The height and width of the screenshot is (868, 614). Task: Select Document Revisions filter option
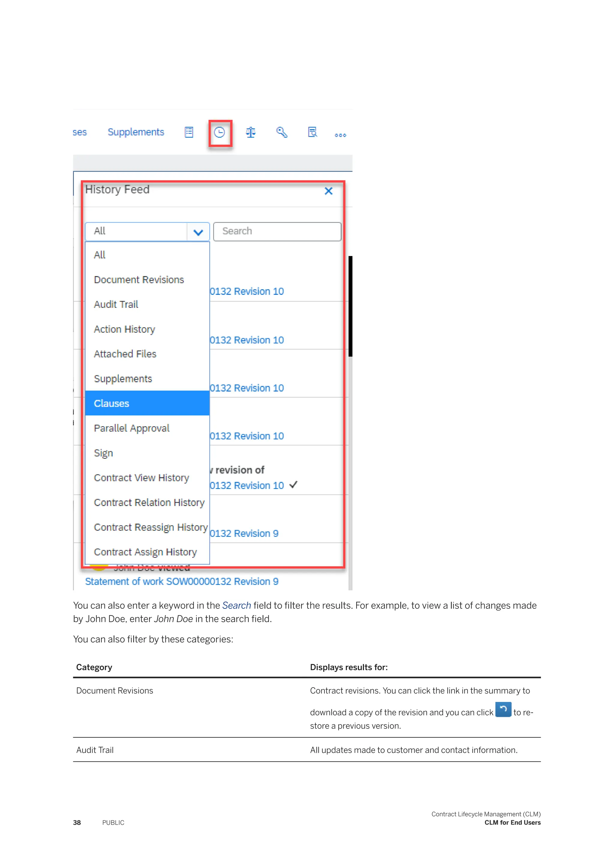(x=148, y=280)
